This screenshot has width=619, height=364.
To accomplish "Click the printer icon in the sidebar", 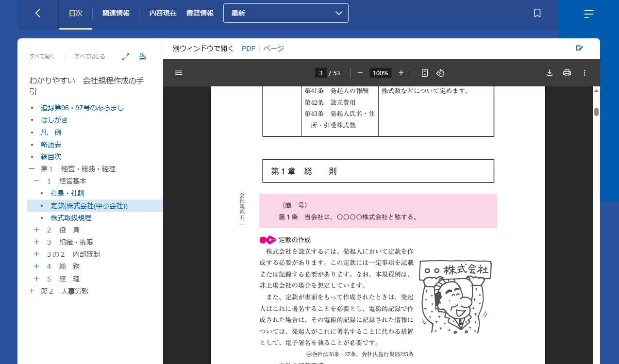I will (x=142, y=57).
